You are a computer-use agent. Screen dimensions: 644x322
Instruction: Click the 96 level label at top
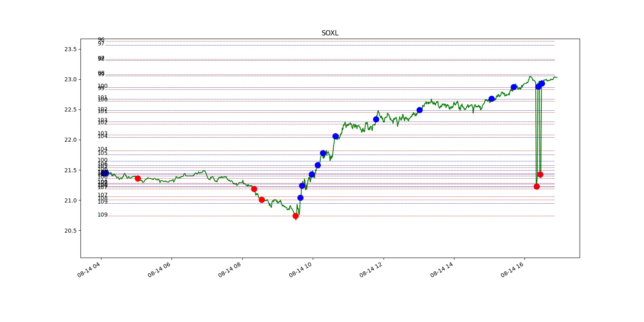(x=101, y=39)
